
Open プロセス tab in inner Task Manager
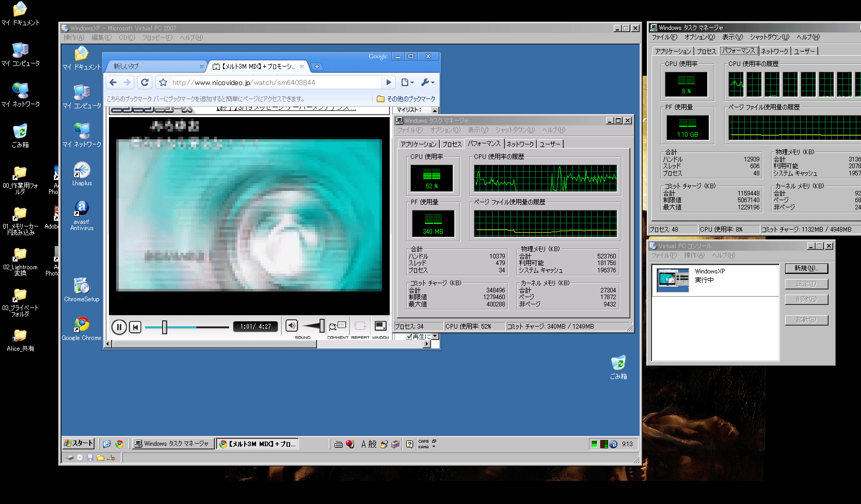click(x=452, y=144)
